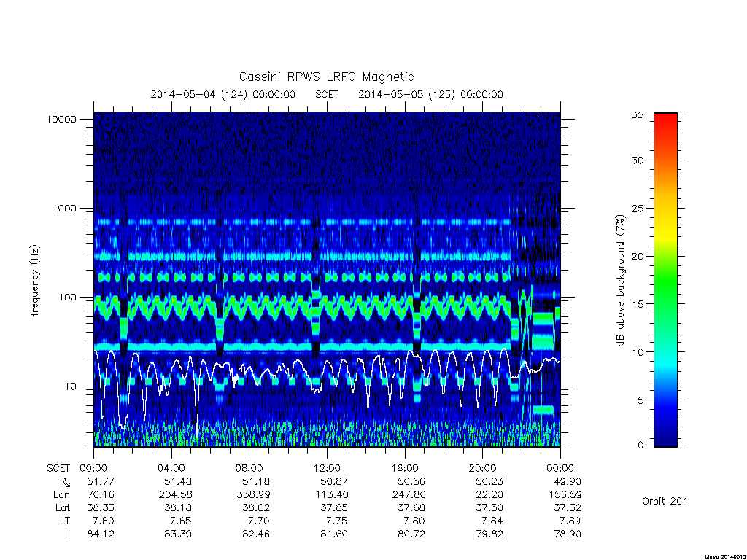Click the 1000 frequency axis label
This screenshot has height=560, width=747.
click(64, 208)
